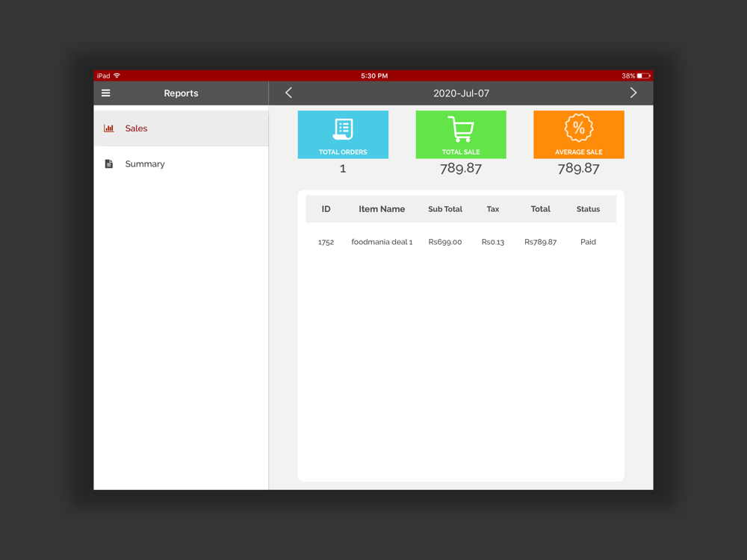Advance to next date with right chevron
The image size is (747, 560).
click(633, 93)
